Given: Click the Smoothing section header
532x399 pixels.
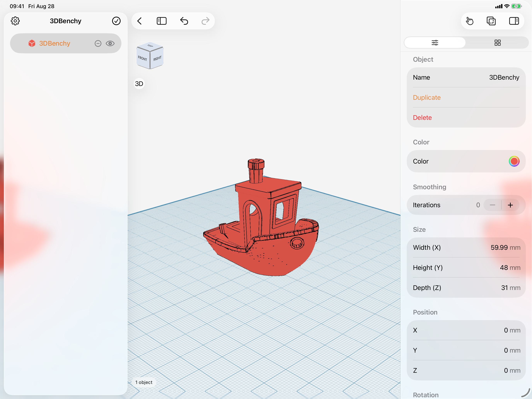Looking at the screenshot, I should click(x=429, y=187).
